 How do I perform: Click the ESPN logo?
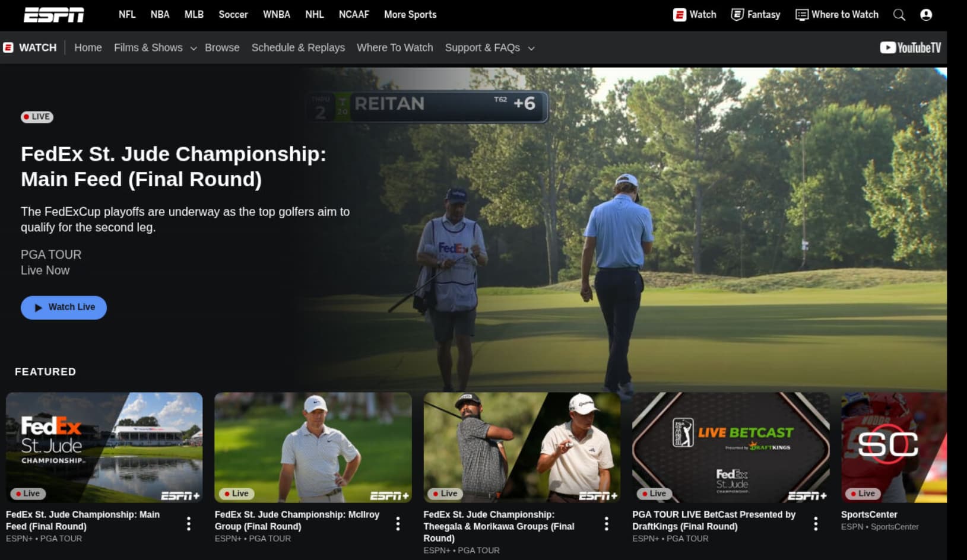pos(53,15)
